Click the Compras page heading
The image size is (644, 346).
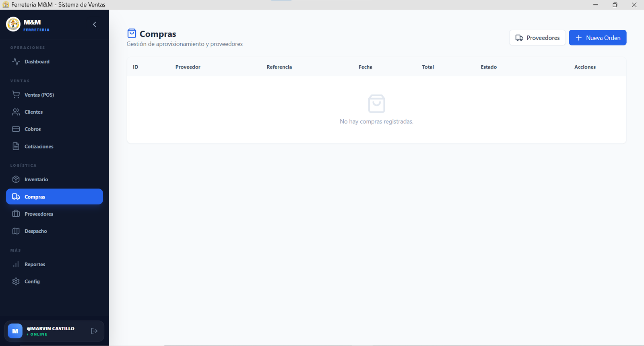tap(158, 34)
